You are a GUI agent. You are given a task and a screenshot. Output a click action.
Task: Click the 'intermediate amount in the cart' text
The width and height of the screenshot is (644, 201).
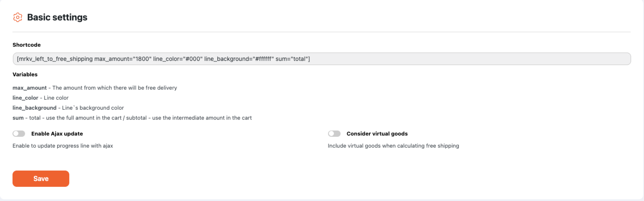click(202, 118)
